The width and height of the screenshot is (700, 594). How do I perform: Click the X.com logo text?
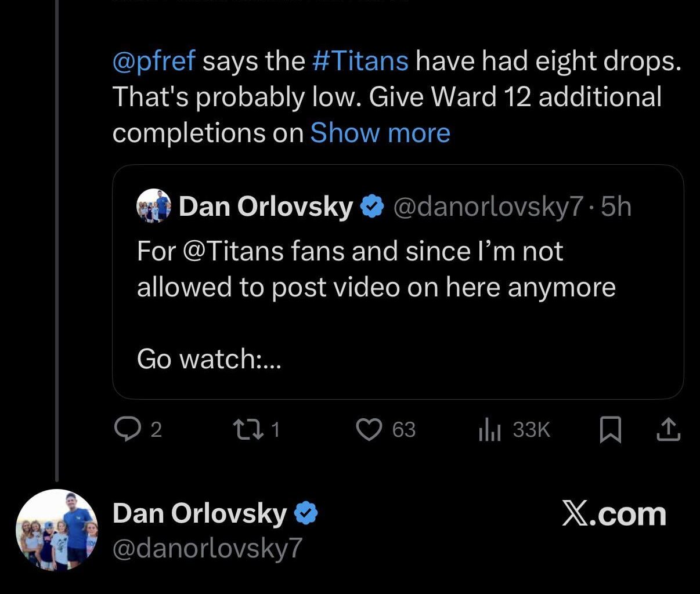(x=614, y=514)
